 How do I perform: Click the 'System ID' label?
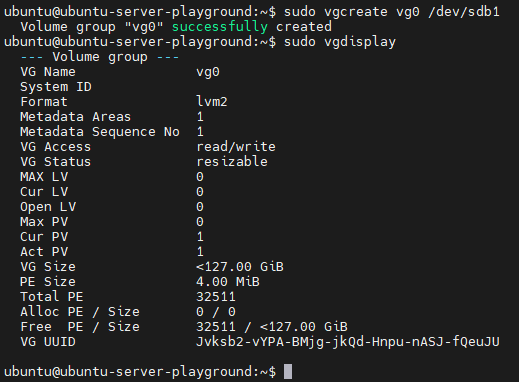pyautogui.click(x=56, y=87)
